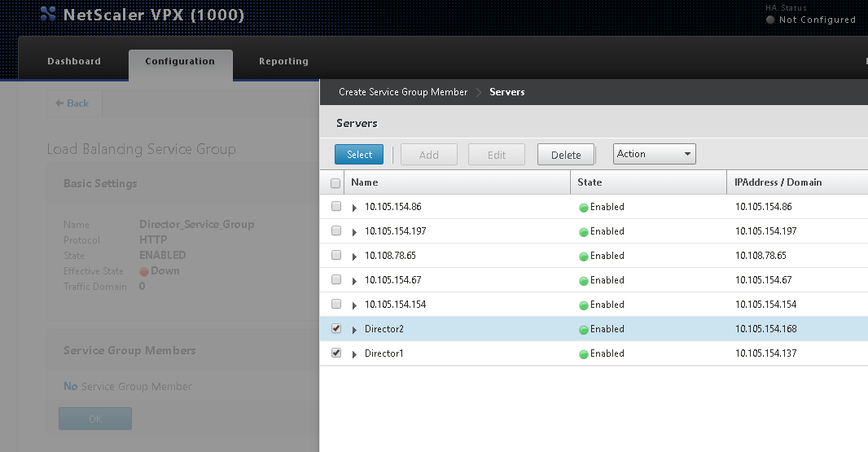The height and width of the screenshot is (452, 868).
Task: Click green status icon for 10.105.154.86
Action: [583, 208]
